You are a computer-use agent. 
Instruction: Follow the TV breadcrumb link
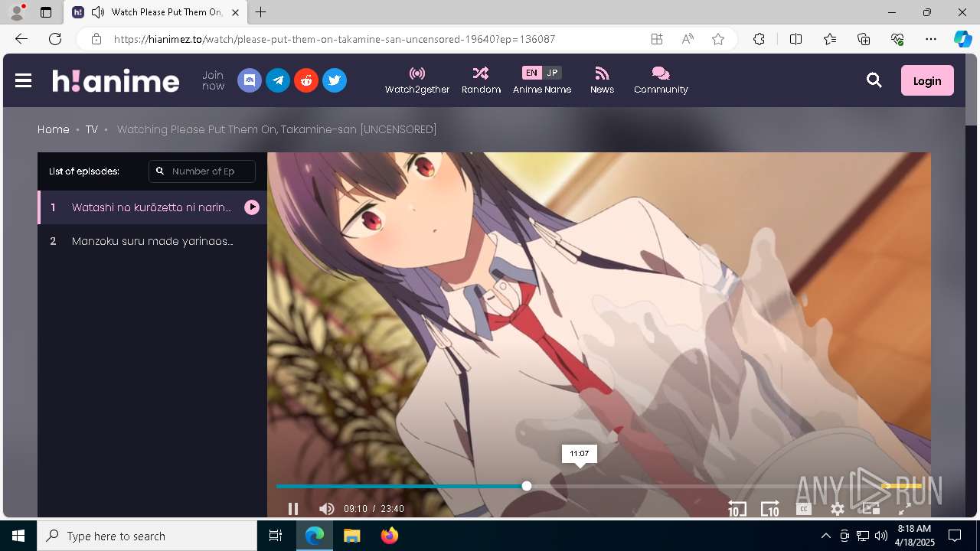click(92, 129)
